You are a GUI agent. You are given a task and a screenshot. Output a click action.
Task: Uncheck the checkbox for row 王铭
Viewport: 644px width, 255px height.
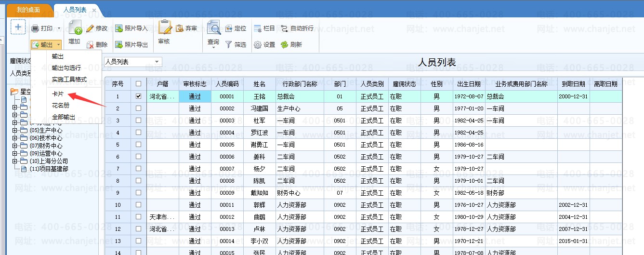(139, 96)
